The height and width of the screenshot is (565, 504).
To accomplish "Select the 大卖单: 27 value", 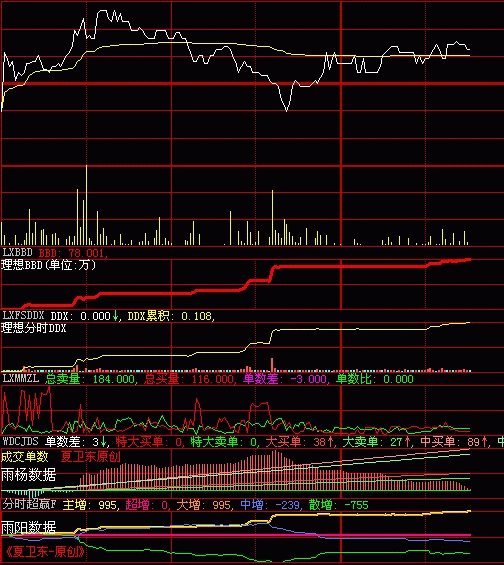I will pos(377,441).
